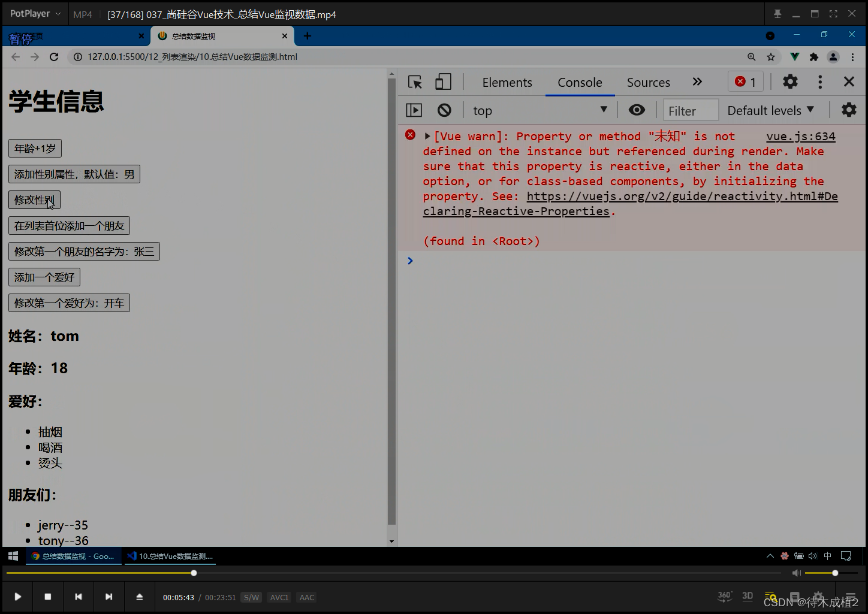Image resolution: width=868 pixels, height=614 pixels.
Task: Click the page vertical scrollbar
Action: 391,301
